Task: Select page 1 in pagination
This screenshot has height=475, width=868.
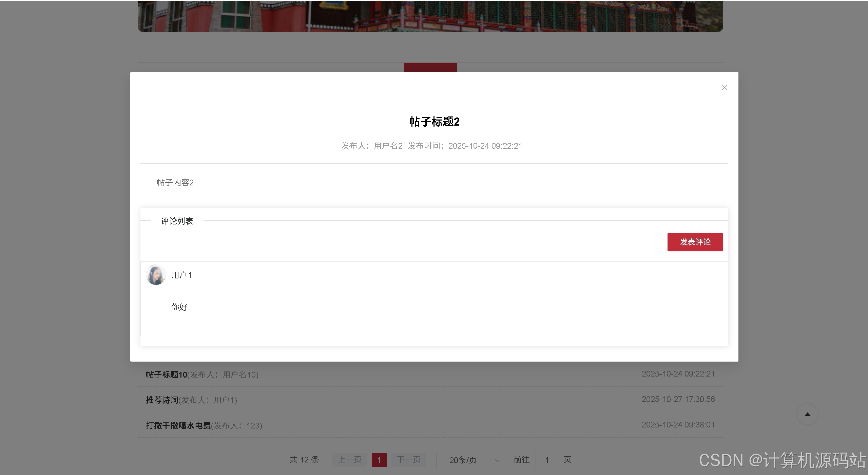Action: (379, 460)
